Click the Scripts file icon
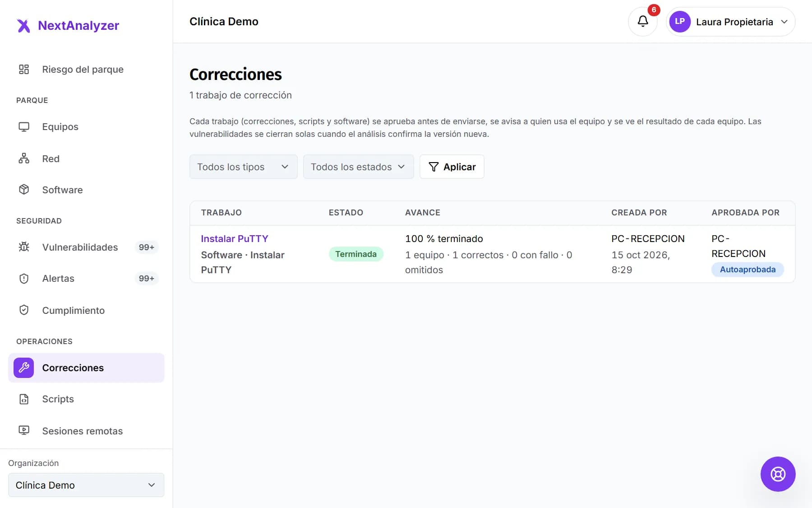 click(x=24, y=399)
